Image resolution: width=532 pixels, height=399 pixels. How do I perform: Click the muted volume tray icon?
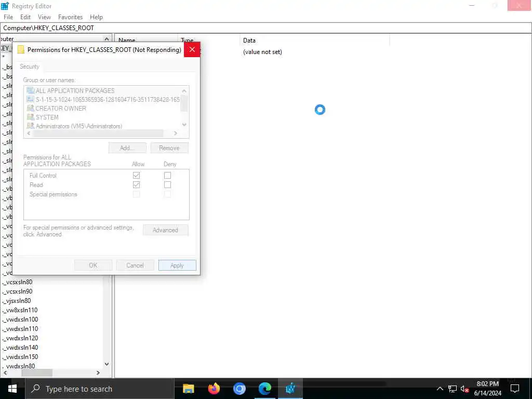pos(464,389)
